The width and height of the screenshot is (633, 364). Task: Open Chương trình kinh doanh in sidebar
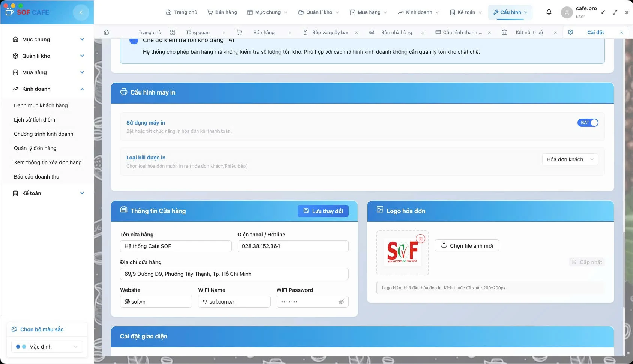coord(44,134)
